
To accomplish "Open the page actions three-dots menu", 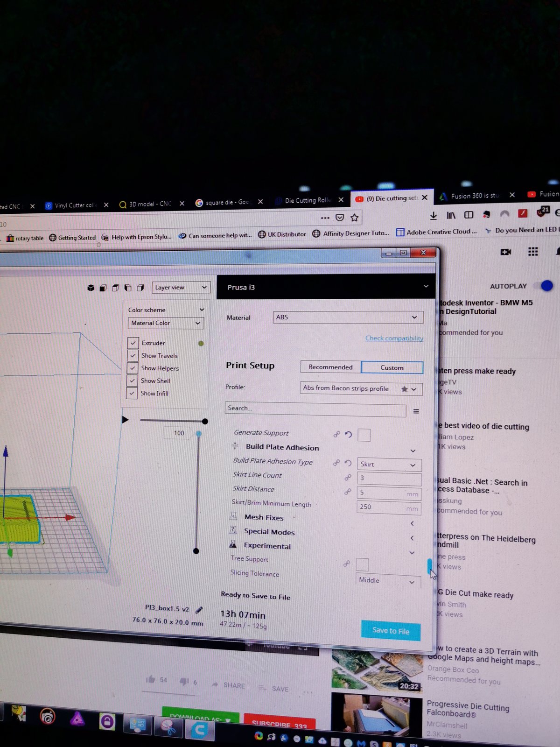I will (325, 218).
